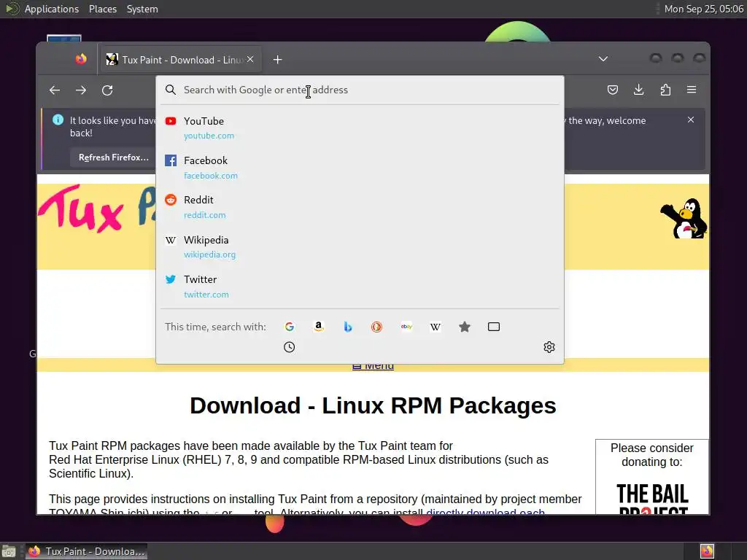
Task: Choose the Facebook suggestion
Action: click(x=360, y=168)
